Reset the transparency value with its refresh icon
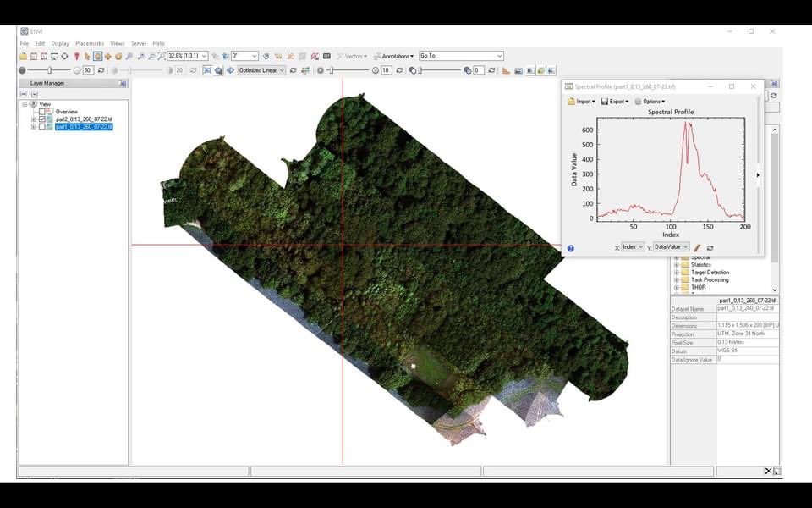This screenshot has height=508, width=812. pyautogui.click(x=491, y=70)
